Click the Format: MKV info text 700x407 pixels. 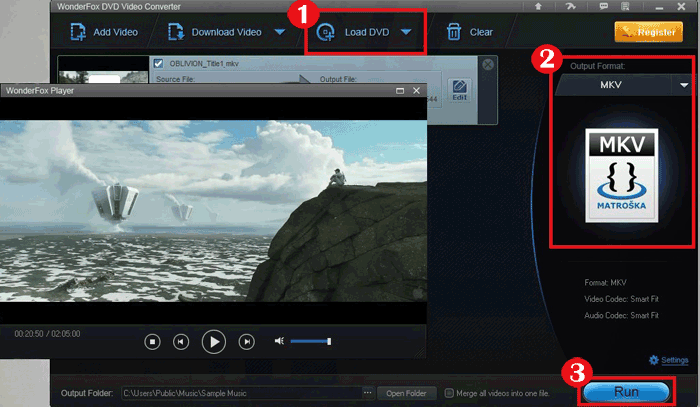tap(605, 282)
